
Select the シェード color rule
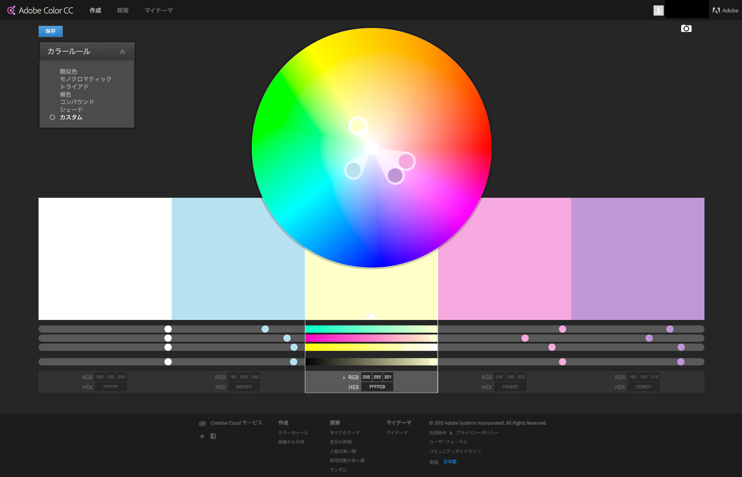(x=71, y=109)
